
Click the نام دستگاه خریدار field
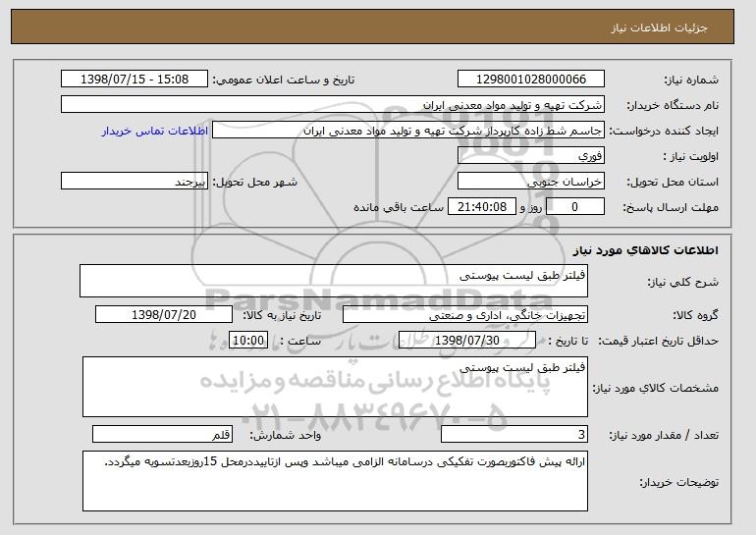click(333, 105)
